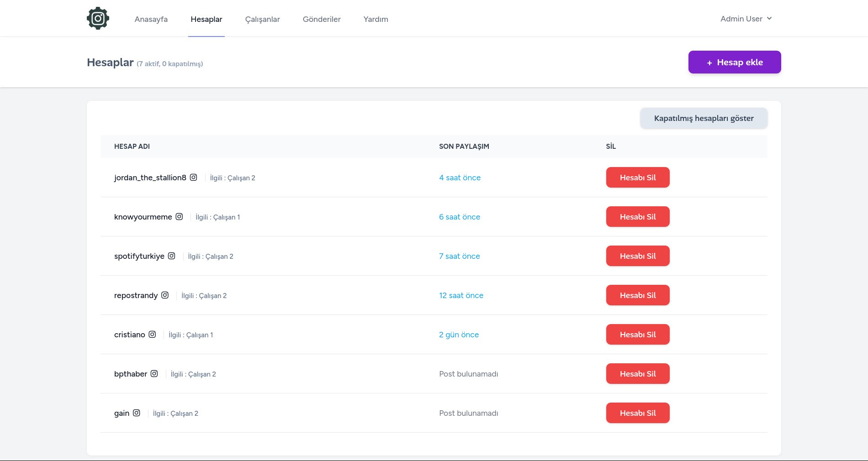Viewport: 868px width, 461px height.
Task: Click İlgili : Çalışan 2 beside spotifyturkiye
Action: tap(211, 257)
